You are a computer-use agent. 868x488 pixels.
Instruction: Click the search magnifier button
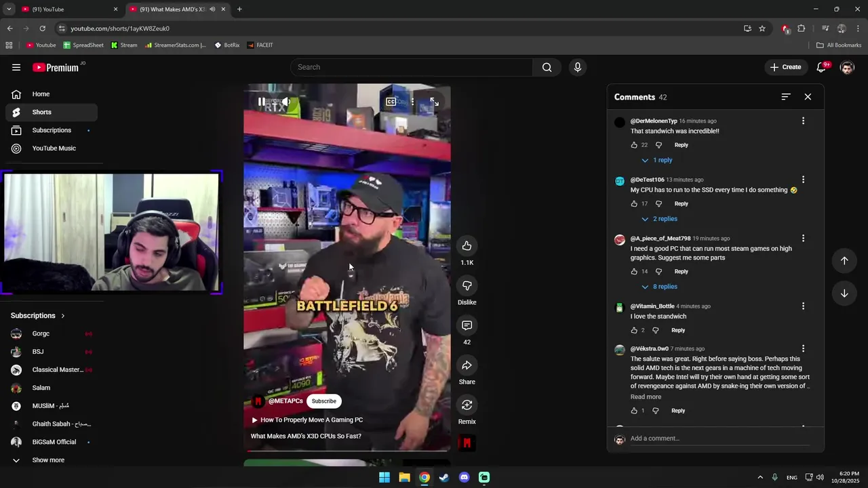[547, 67]
